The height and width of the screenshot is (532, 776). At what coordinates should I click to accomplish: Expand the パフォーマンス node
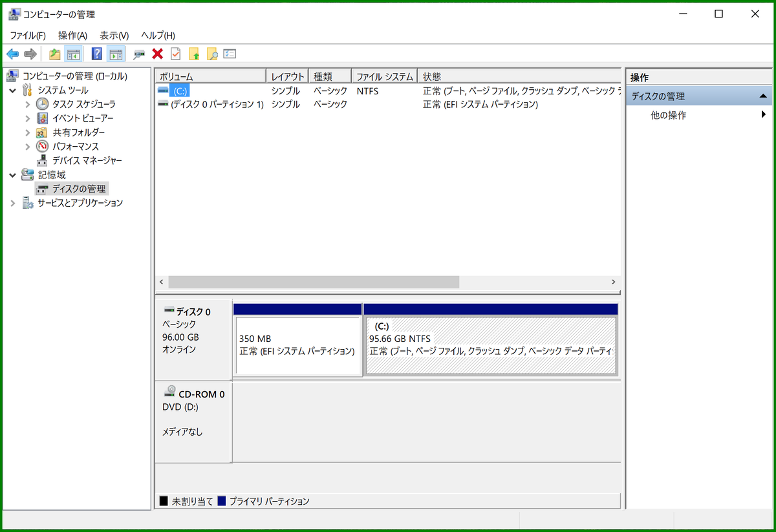(27, 147)
